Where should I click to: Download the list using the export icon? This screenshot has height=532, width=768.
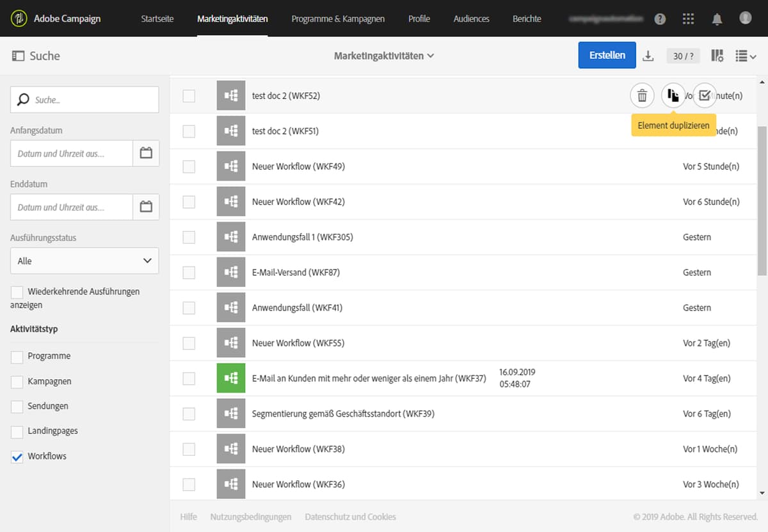pos(648,56)
